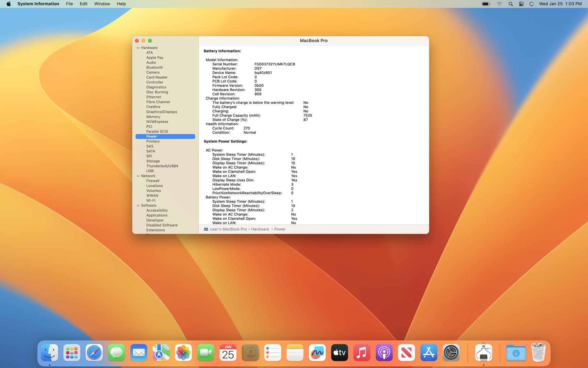
Task: Open Maps app in Dock
Action: coord(161,353)
